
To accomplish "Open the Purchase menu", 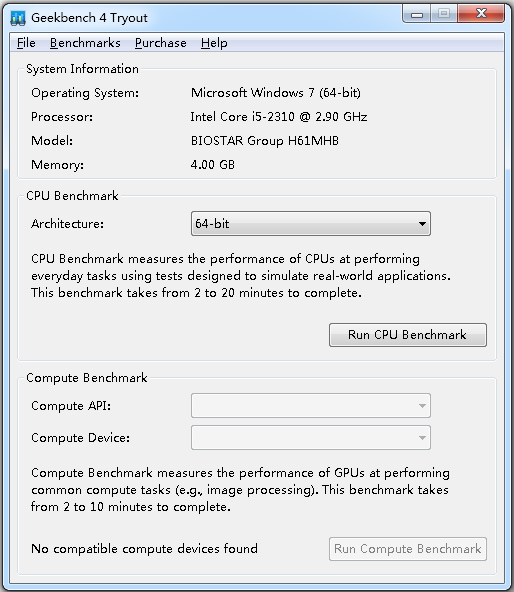I will [161, 43].
